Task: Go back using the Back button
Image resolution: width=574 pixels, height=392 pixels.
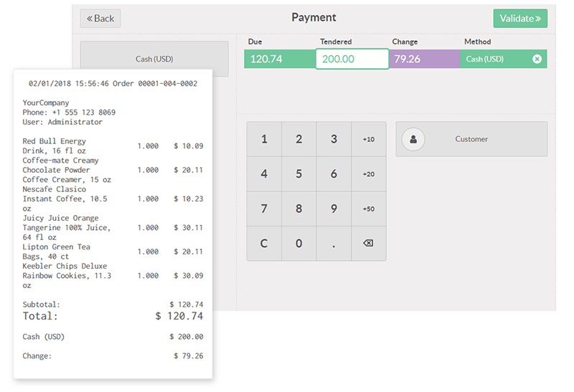Action: coord(100,19)
